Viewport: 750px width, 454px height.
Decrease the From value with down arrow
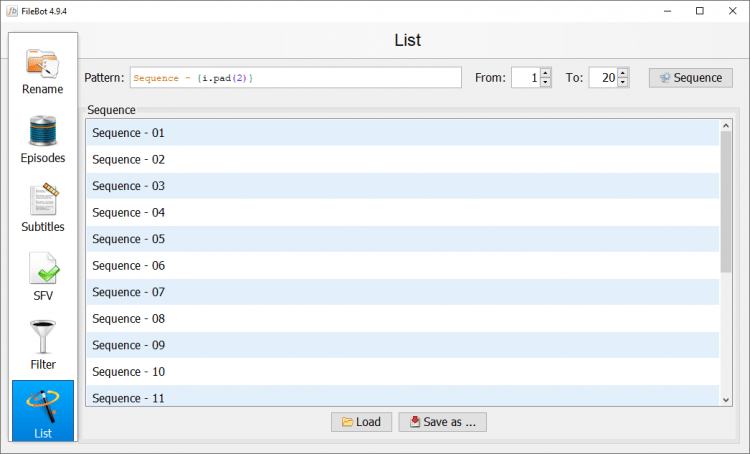click(x=545, y=82)
